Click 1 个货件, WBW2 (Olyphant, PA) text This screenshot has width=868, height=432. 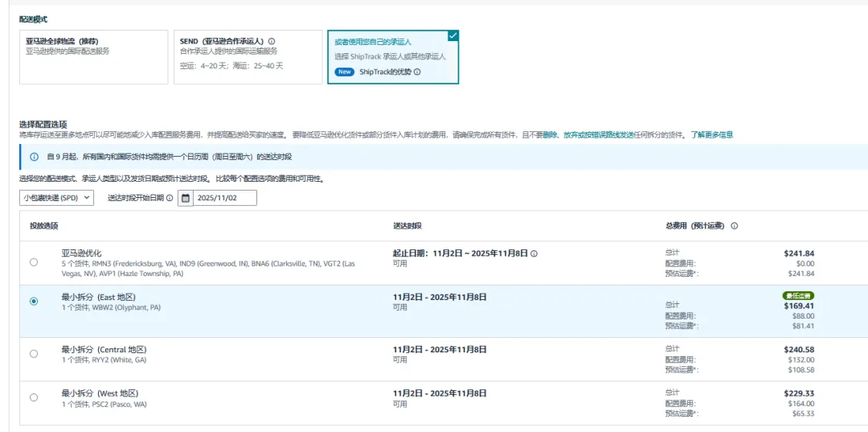point(111,307)
